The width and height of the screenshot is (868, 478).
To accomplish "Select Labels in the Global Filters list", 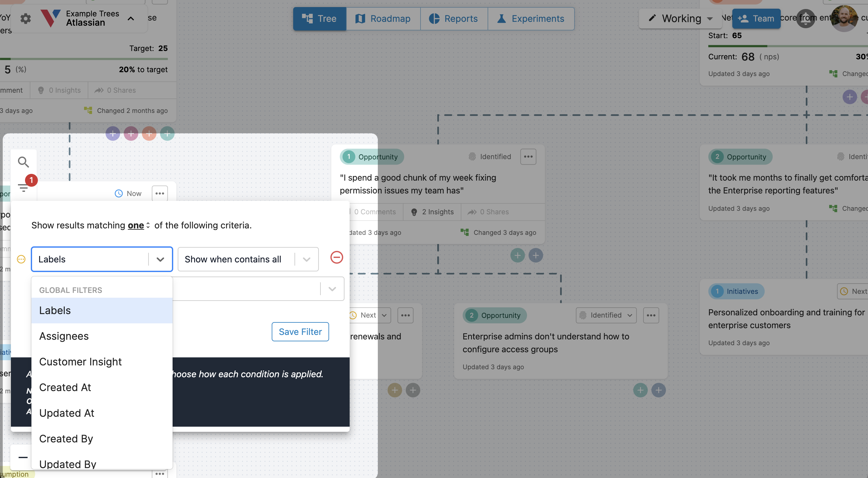I will coord(102,311).
